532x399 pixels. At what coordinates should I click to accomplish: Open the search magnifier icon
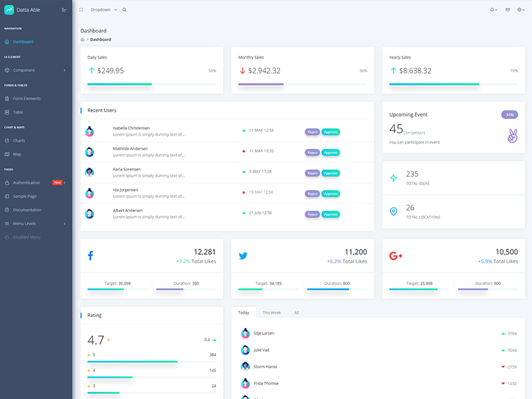(x=124, y=10)
